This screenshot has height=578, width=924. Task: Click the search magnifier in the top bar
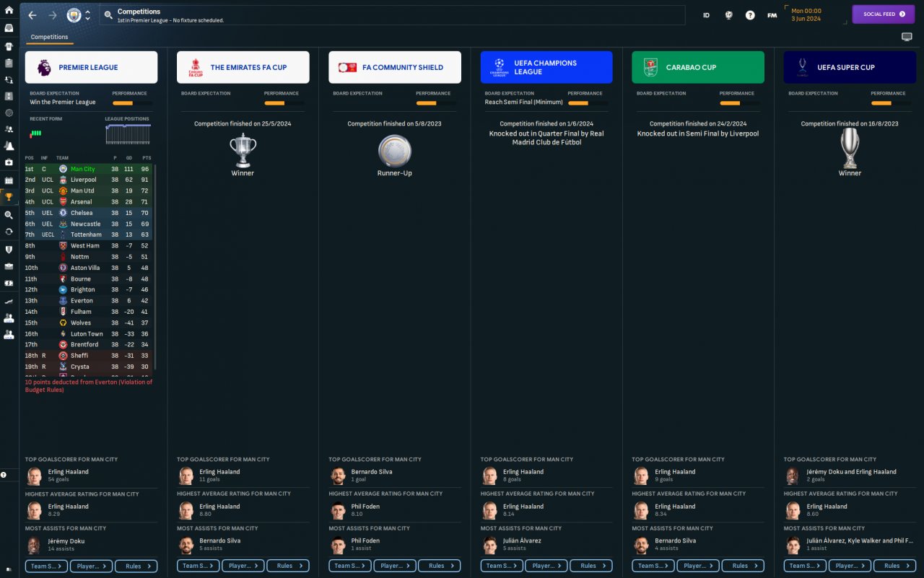(108, 15)
